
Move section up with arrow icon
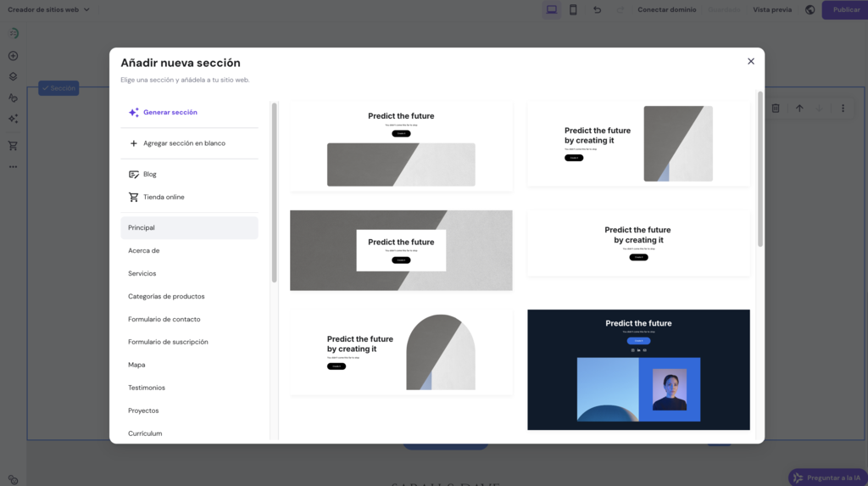coord(799,109)
